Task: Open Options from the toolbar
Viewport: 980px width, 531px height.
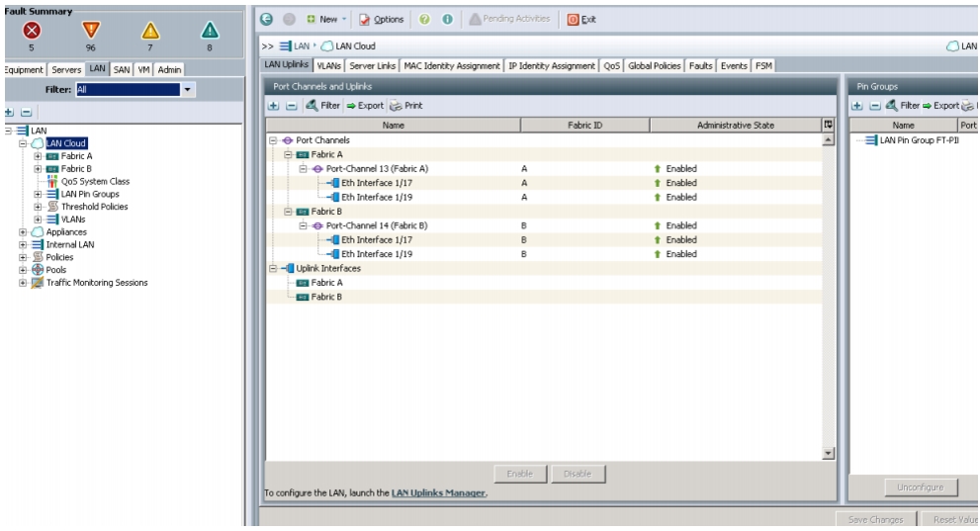Action: point(382,20)
